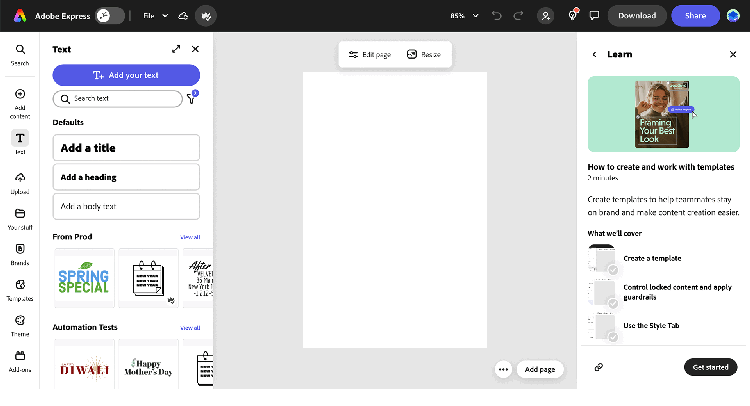Open Your stuff in the left sidebar
The image size is (750, 406).
pyautogui.click(x=20, y=219)
